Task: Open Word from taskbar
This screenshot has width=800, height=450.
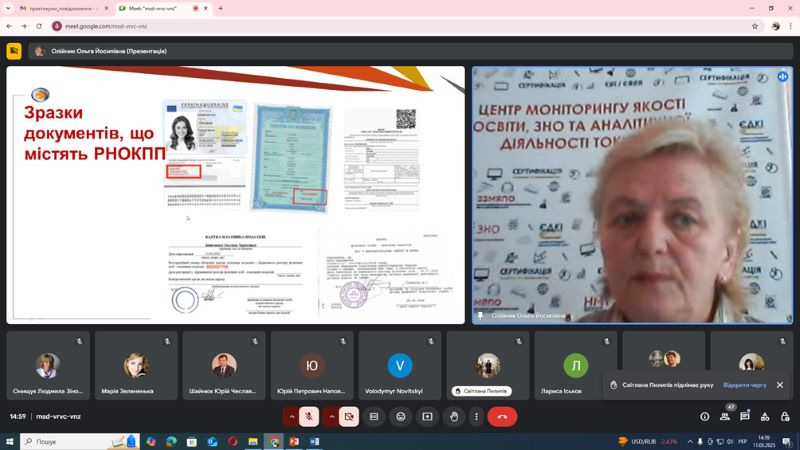Action: point(314,441)
